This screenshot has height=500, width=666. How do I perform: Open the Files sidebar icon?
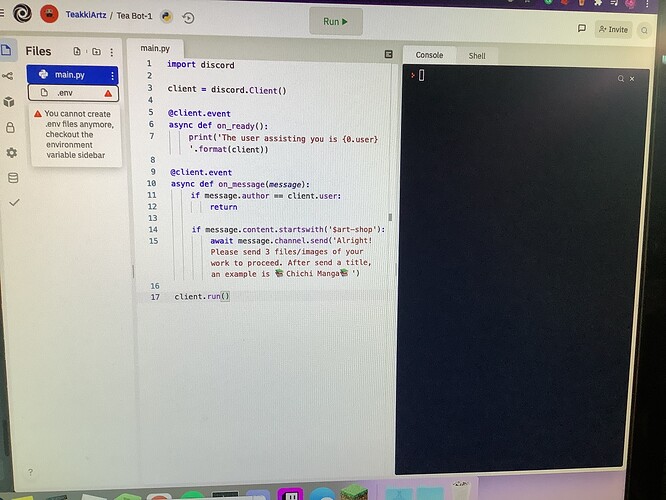point(7,50)
